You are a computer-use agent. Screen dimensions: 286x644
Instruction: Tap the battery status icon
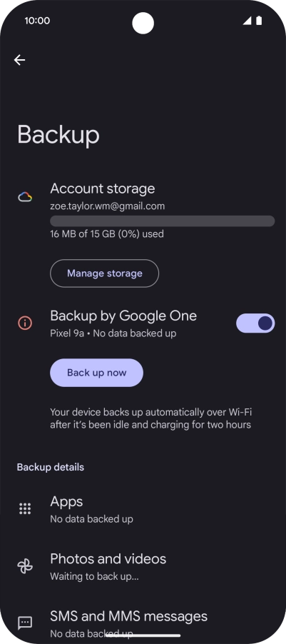click(x=259, y=21)
